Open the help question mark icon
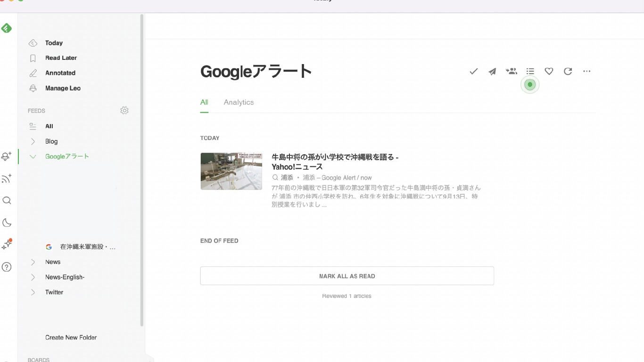Screen dimensions: 644x362 (x=7, y=267)
